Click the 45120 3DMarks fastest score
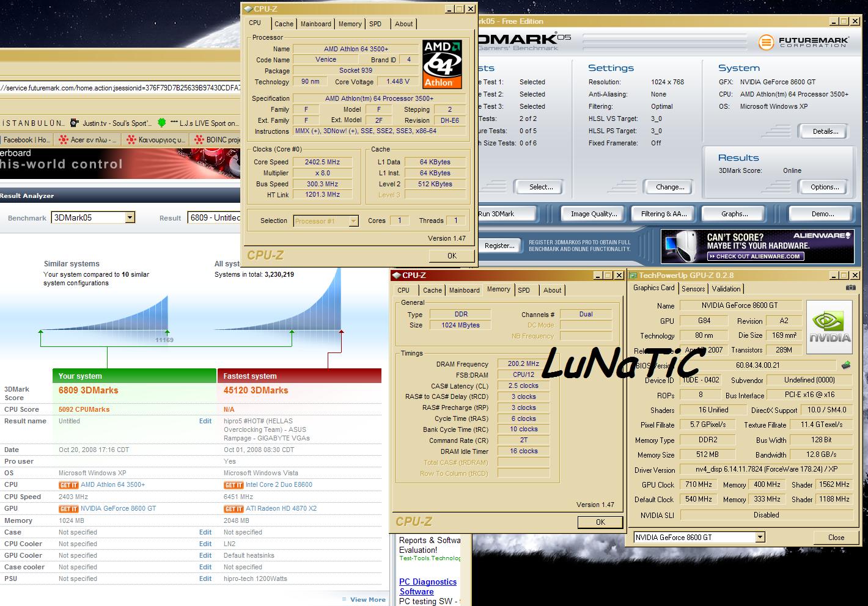Image resolution: width=868 pixels, height=606 pixels. tap(256, 390)
